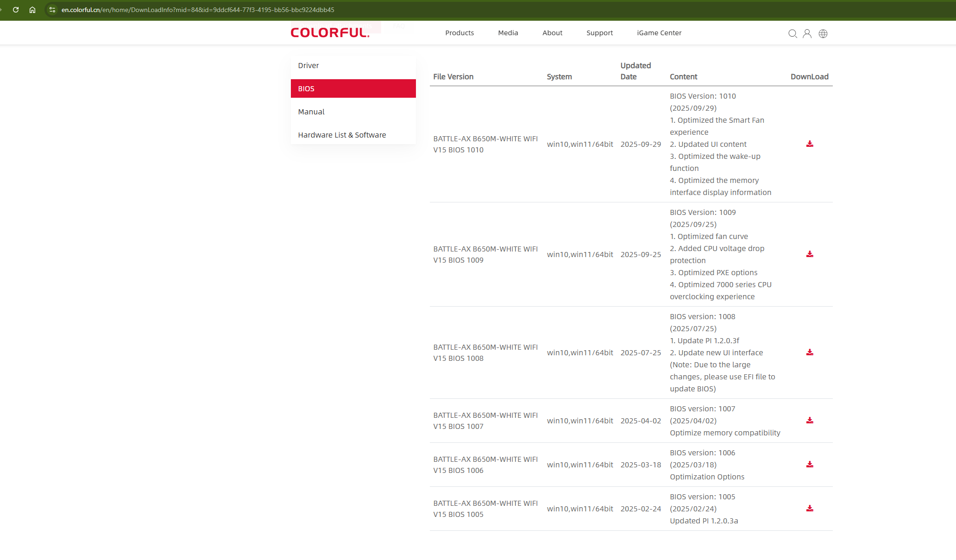This screenshot has height=560, width=956.
Task: Click "Updated PI 1.2.0.3a" note
Action: click(x=704, y=521)
